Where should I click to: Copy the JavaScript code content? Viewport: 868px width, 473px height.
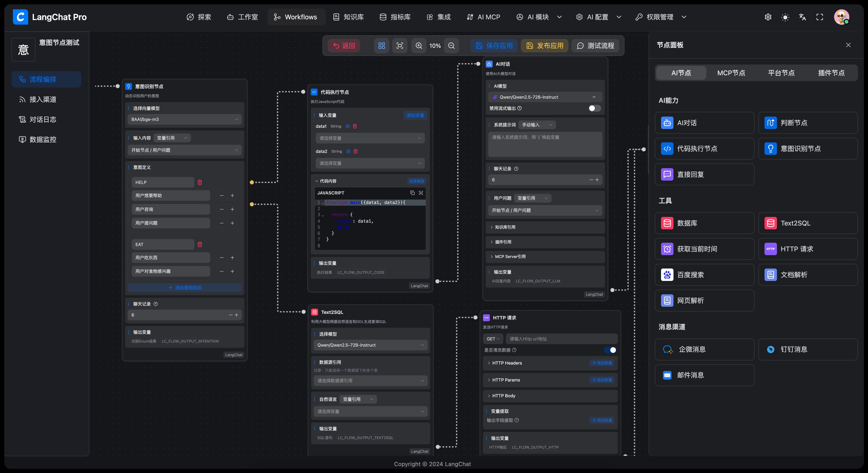click(412, 193)
